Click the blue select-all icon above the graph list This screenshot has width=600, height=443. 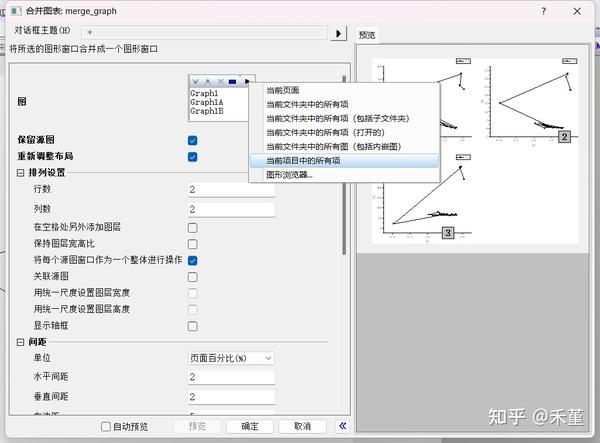[x=232, y=81]
